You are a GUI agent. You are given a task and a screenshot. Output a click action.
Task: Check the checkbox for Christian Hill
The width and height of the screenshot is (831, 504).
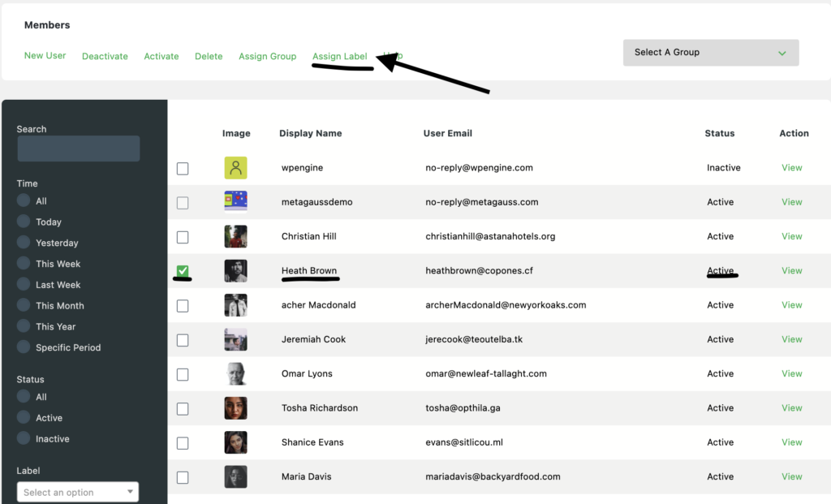pos(183,237)
